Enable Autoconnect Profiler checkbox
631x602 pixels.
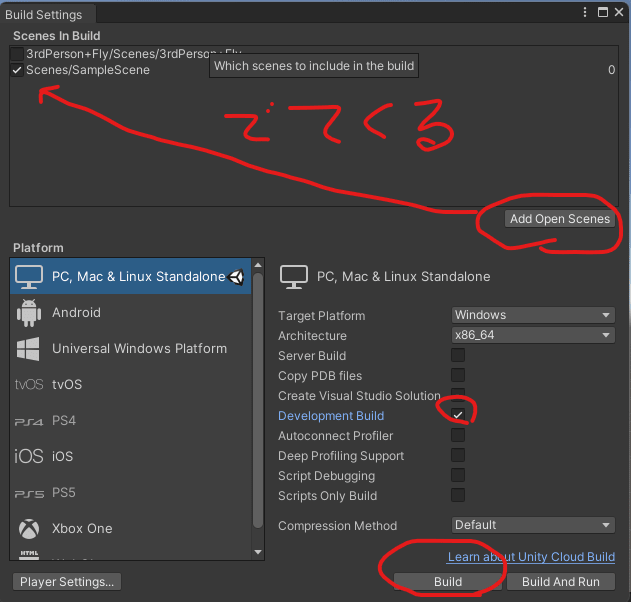click(x=458, y=435)
